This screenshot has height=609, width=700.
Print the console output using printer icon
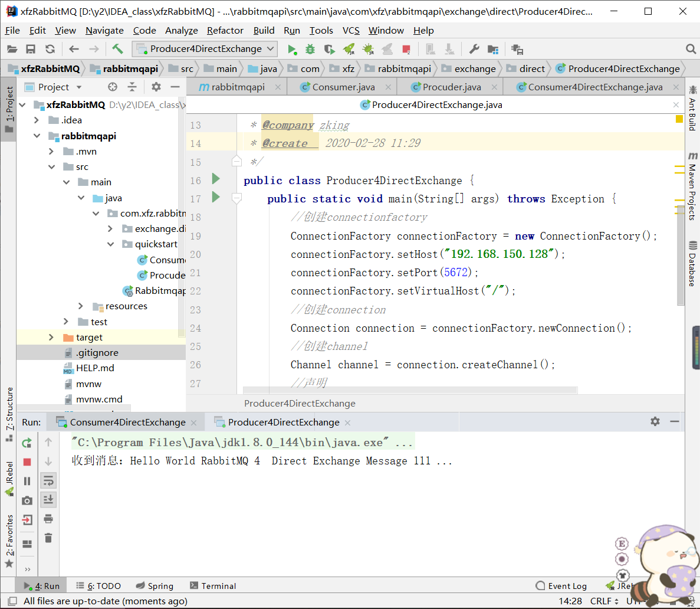[x=48, y=519]
